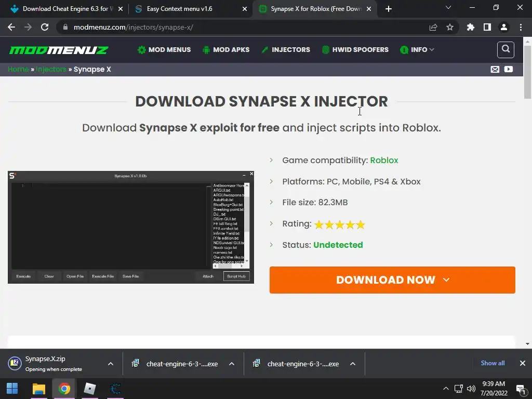Click the lock site info icon
532x399 pixels.
click(x=65, y=27)
